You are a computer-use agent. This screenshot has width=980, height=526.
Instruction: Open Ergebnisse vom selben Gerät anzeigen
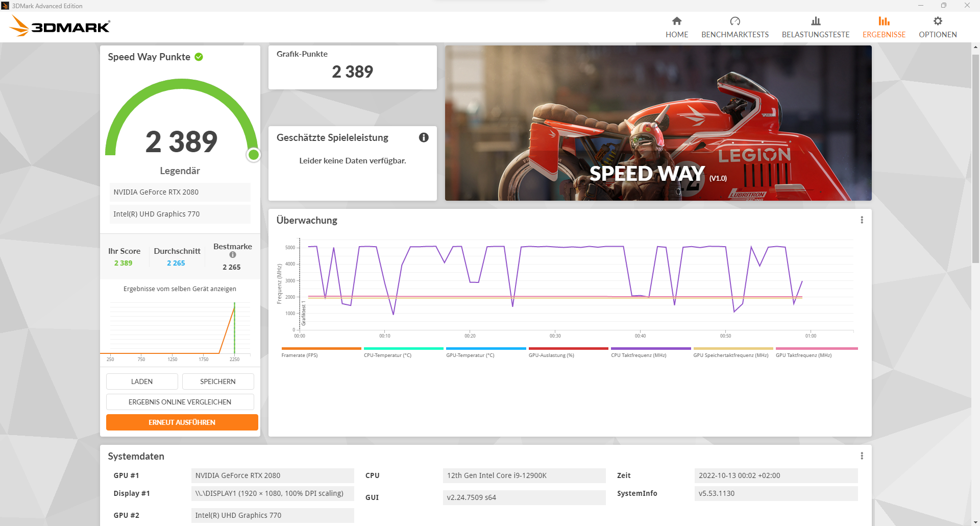(180, 289)
